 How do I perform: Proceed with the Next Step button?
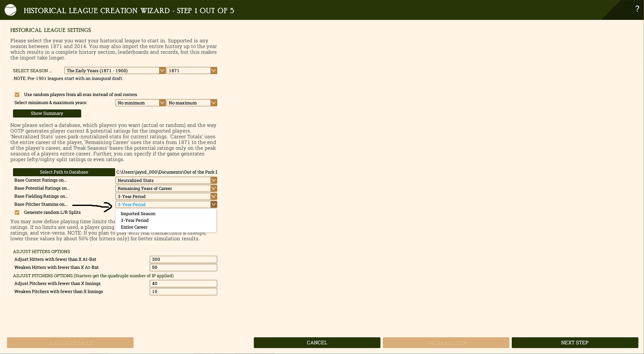[x=574, y=342]
